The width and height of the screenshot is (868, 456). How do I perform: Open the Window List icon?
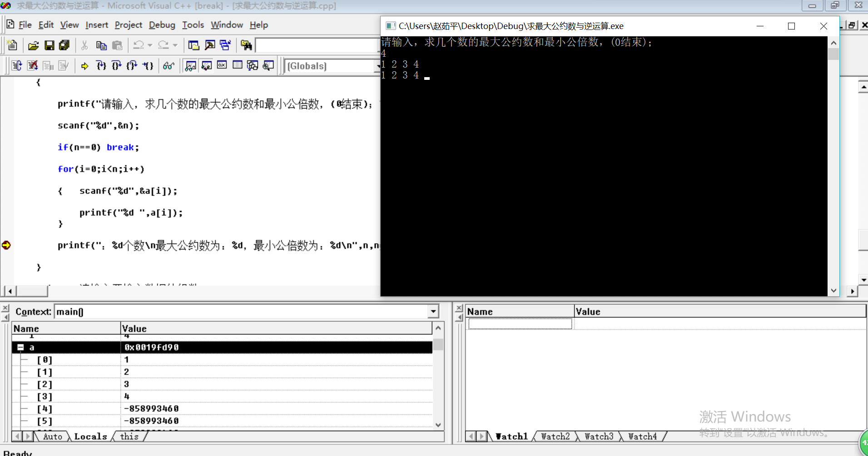tap(225, 45)
